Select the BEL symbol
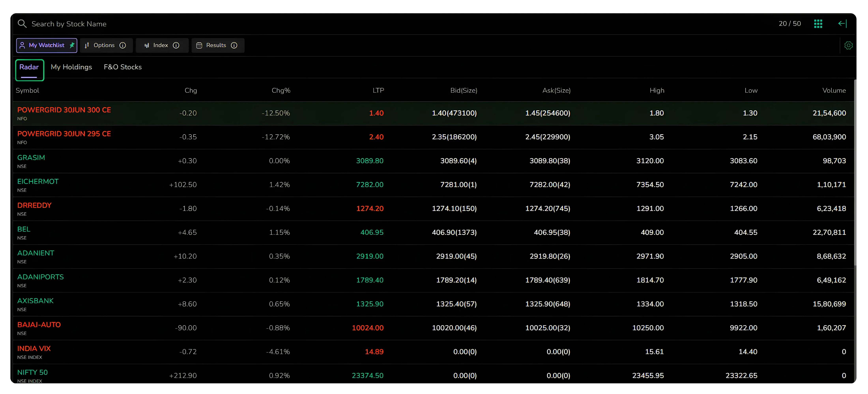The height and width of the screenshot is (394, 868). (x=24, y=229)
